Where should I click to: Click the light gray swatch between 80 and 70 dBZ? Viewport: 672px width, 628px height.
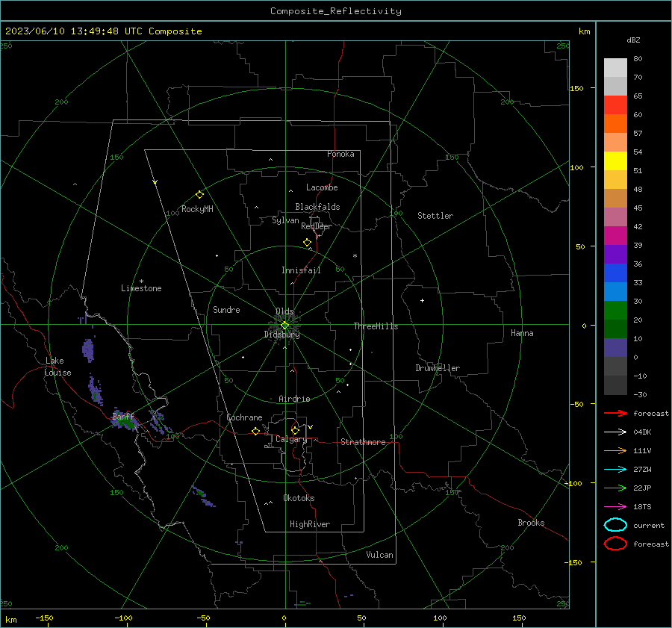click(x=615, y=68)
